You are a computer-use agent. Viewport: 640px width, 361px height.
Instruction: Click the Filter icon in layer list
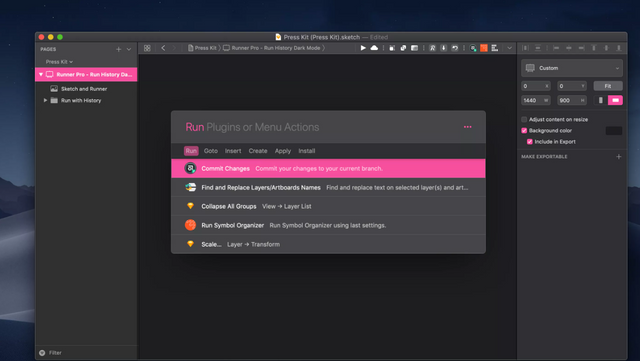42,353
